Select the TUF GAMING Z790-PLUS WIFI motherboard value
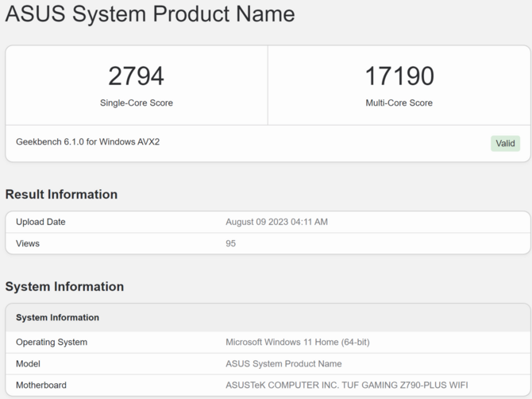Screen dimensions: 532x399 [x=347, y=385]
